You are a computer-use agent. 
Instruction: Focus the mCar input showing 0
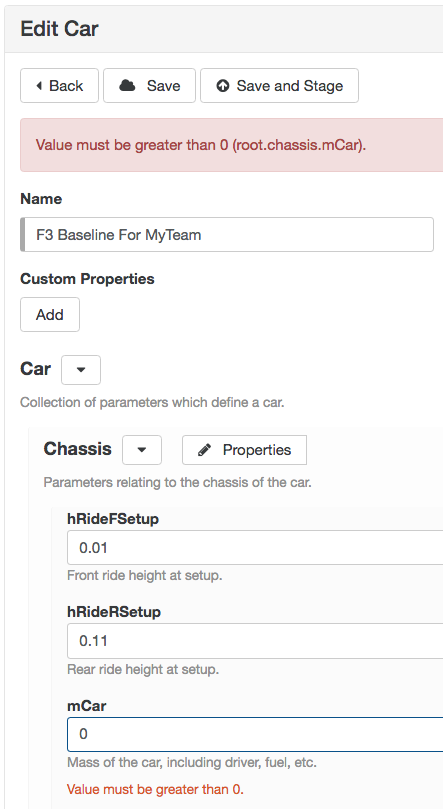point(255,734)
